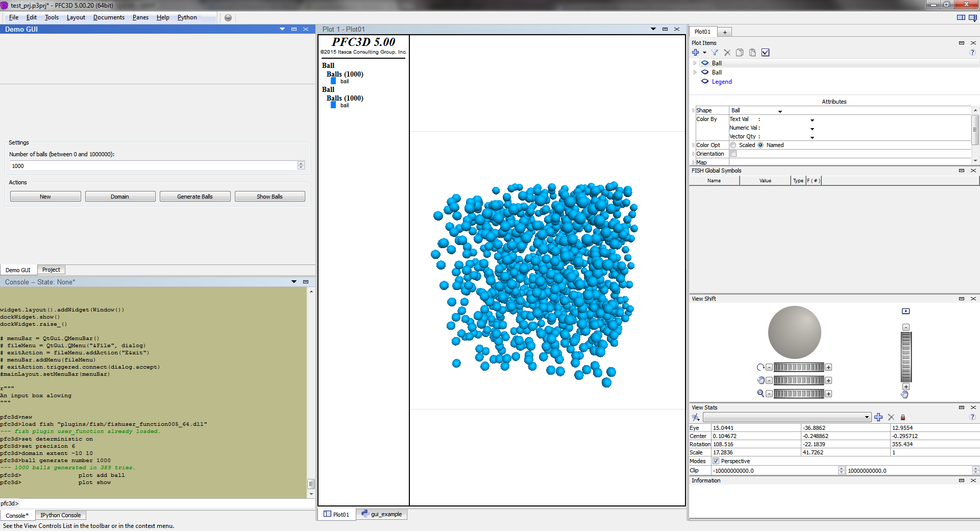The width and height of the screenshot is (980, 531).
Task: Open the Numeric Val dropdown under Color By
Action: pyautogui.click(x=812, y=129)
